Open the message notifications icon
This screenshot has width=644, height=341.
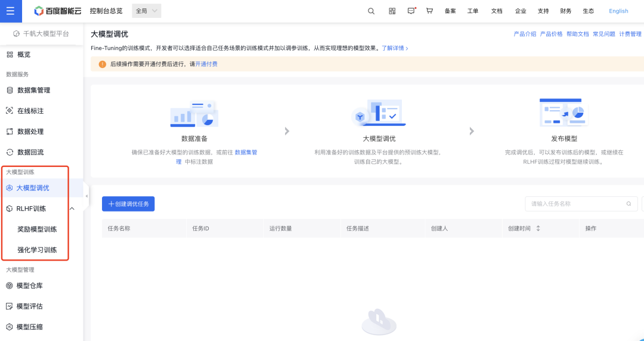pyautogui.click(x=411, y=11)
